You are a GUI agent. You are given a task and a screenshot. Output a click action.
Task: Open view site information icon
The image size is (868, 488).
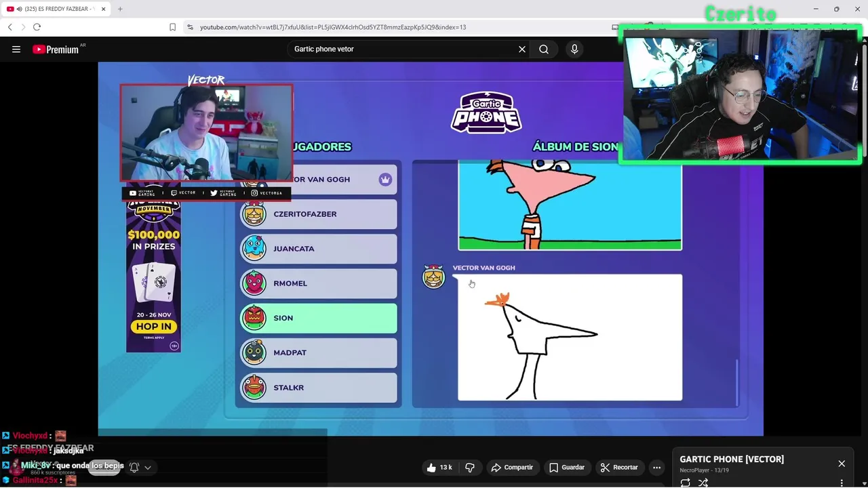[190, 27]
